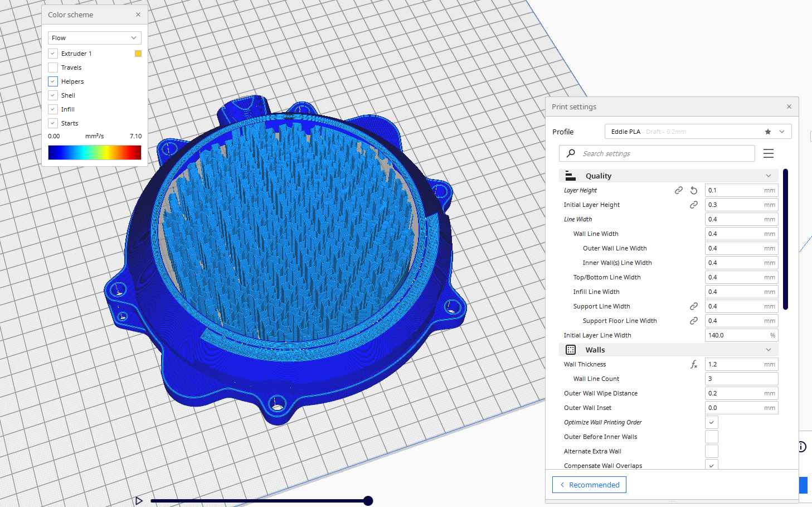The width and height of the screenshot is (812, 507).
Task: Click the link icon for Support Floor Line Width
Action: (x=694, y=321)
